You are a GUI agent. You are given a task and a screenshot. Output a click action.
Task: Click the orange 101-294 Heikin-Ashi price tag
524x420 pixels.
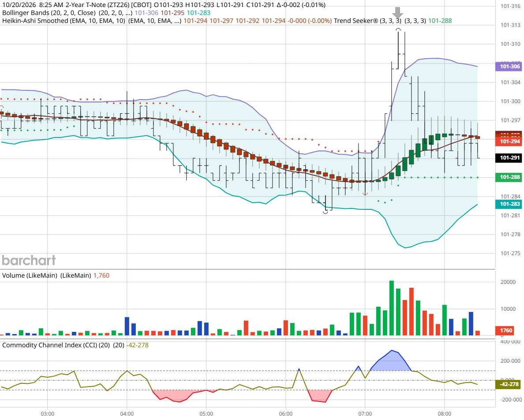(508, 141)
